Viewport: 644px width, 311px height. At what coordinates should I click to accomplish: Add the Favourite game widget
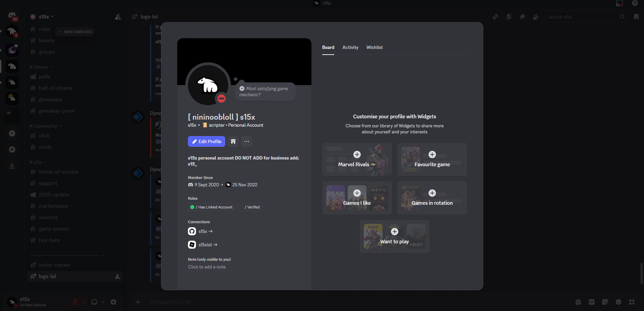click(432, 160)
